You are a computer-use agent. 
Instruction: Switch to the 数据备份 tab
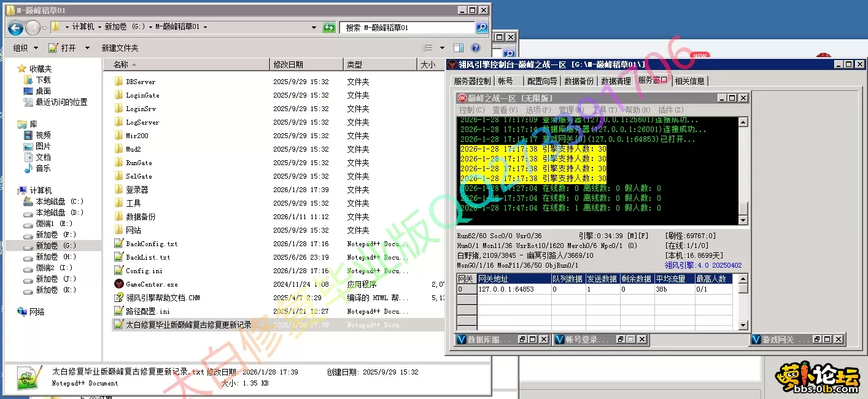click(580, 80)
